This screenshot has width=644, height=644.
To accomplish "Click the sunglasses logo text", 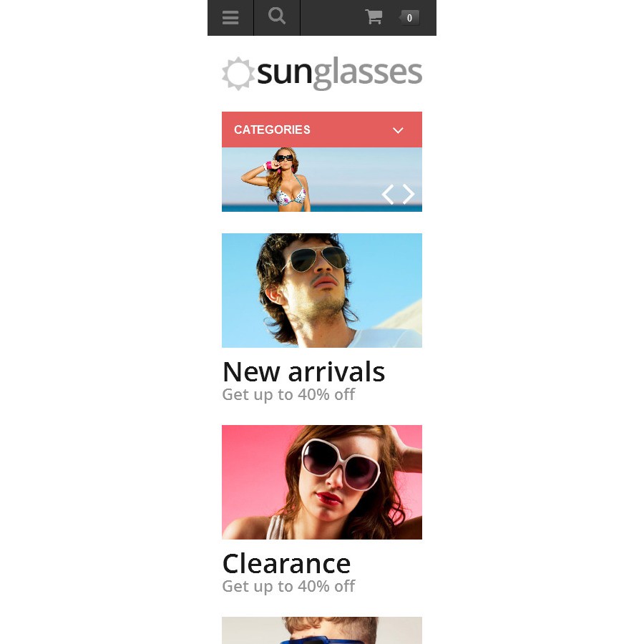I will point(339,73).
